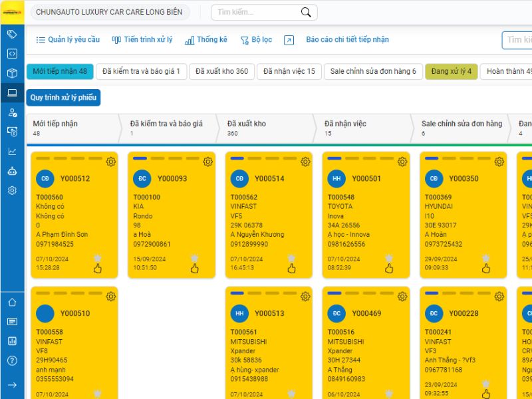Screen dimensions: 532x399
Task: Click the robot icon in left sidebar
Action: 12,171
